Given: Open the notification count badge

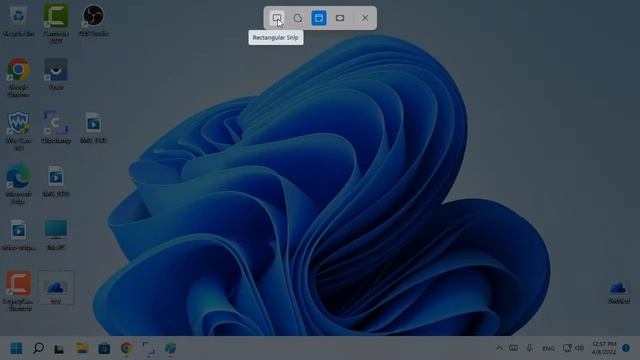Looking at the screenshot, I should click(x=626, y=348).
